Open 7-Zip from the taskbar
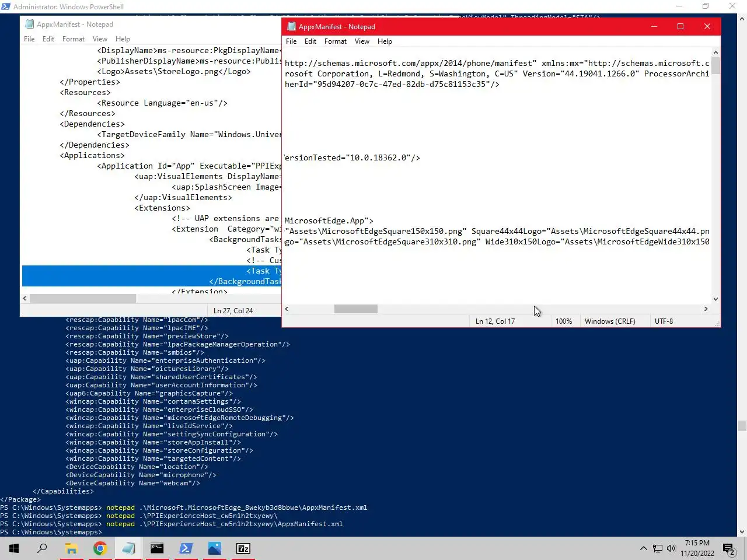 tap(243, 548)
